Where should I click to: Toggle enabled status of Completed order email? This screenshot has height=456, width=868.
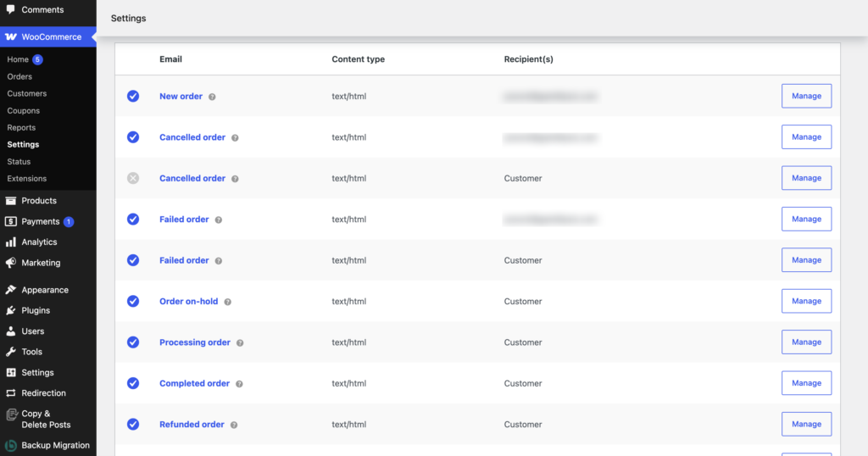(133, 383)
